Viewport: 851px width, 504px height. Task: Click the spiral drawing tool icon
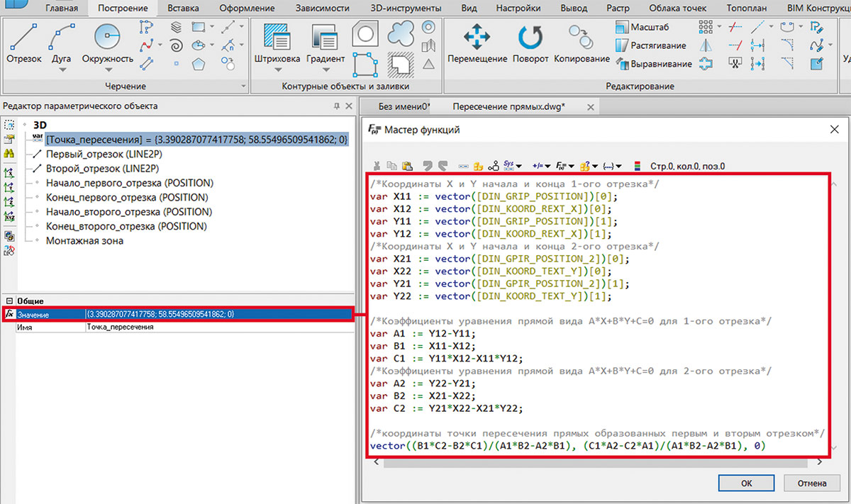pos(177,46)
